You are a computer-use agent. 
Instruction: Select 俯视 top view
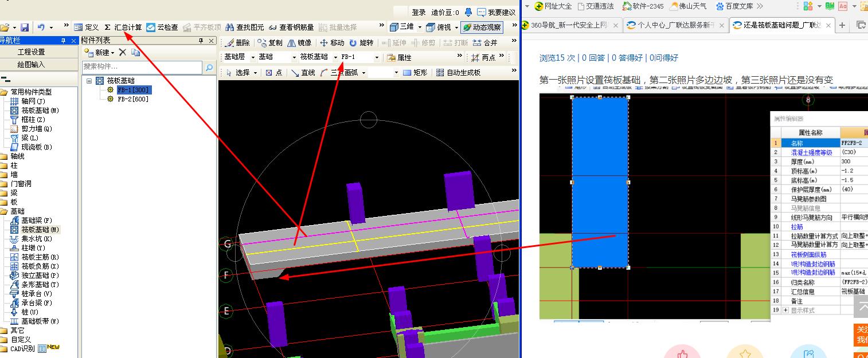click(x=439, y=27)
